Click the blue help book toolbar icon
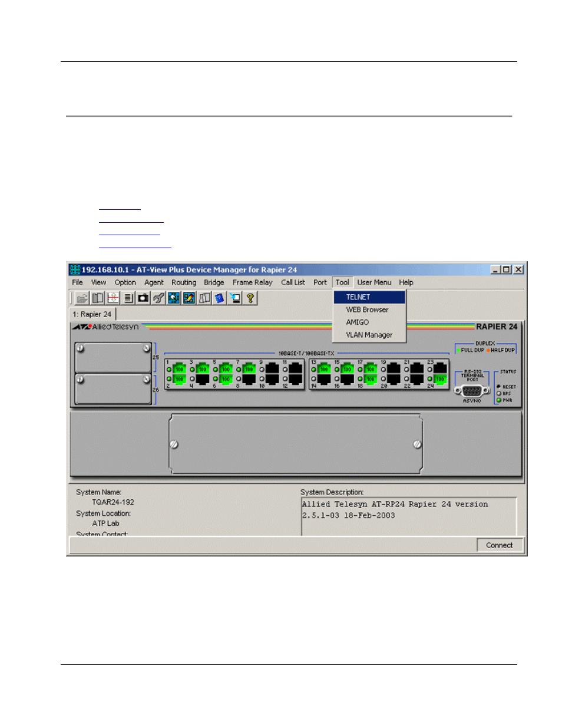Image resolution: width=562 pixels, height=728 pixels. pos(220,298)
